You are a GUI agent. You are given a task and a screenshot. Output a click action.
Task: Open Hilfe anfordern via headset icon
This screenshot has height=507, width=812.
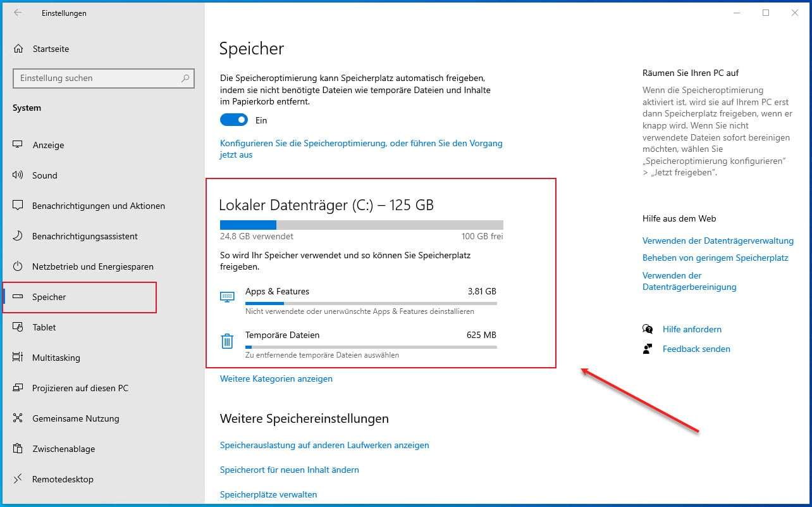point(647,329)
